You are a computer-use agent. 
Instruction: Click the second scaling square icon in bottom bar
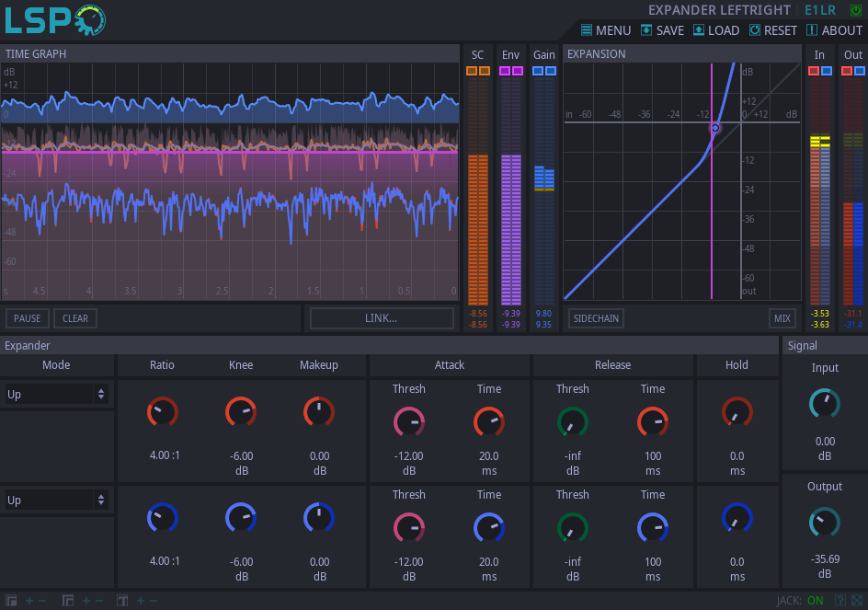(x=68, y=601)
